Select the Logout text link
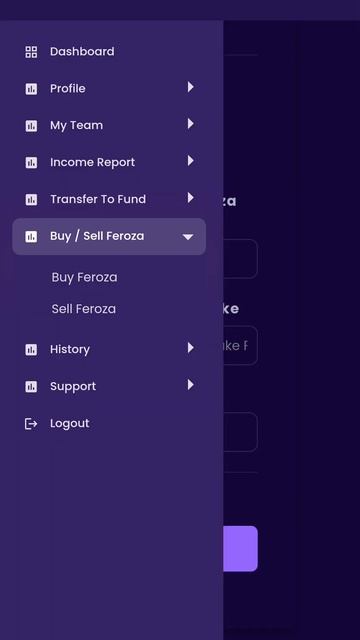 70,423
